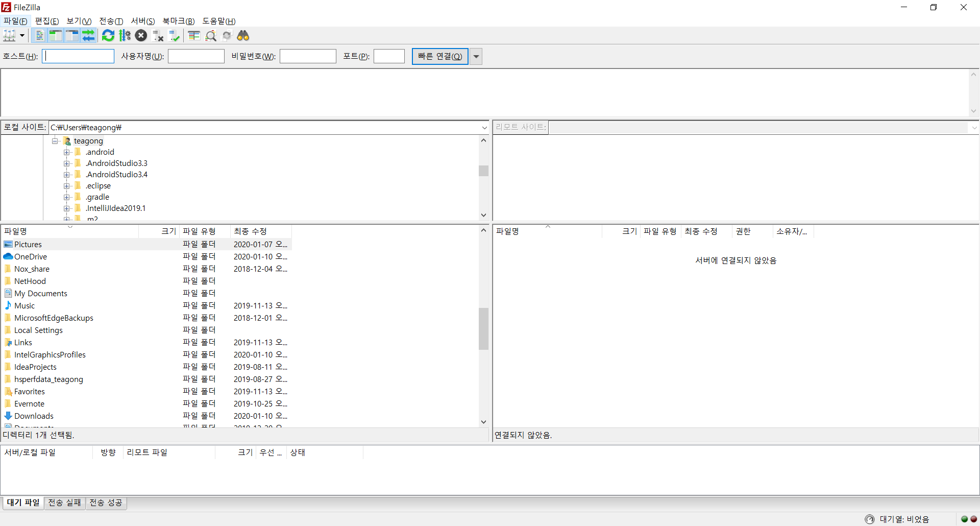This screenshot has width=980, height=526.
Task: Expand the .gradle folder node
Action: tap(66, 197)
